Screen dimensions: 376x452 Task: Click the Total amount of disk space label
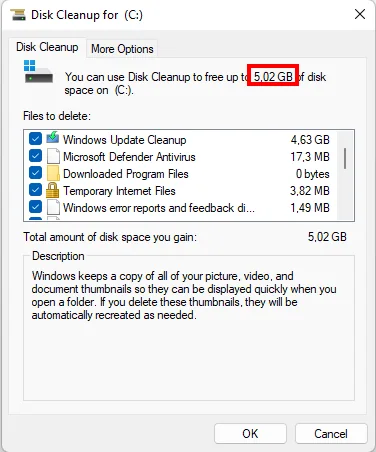tap(110, 237)
